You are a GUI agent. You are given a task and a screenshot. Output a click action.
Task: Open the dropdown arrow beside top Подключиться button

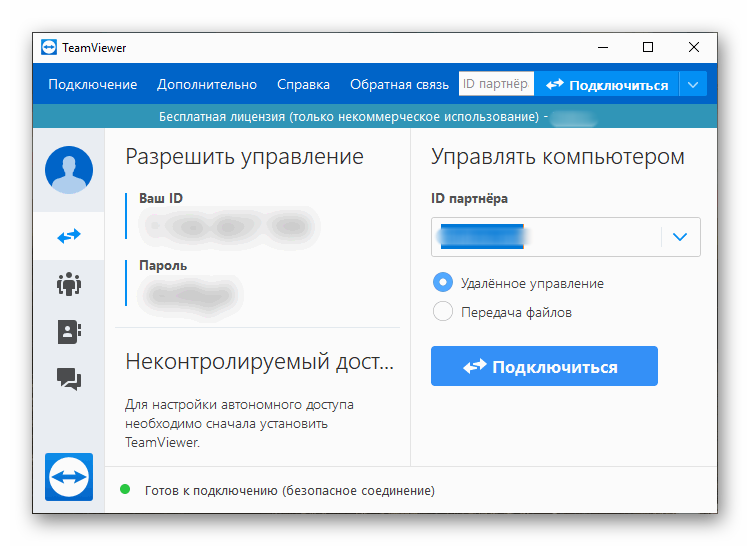[693, 85]
